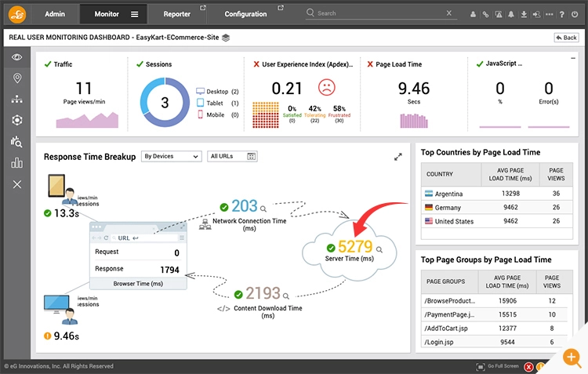Open Configuration in new window icon
This screenshot has width=588, height=374.
(x=281, y=8)
